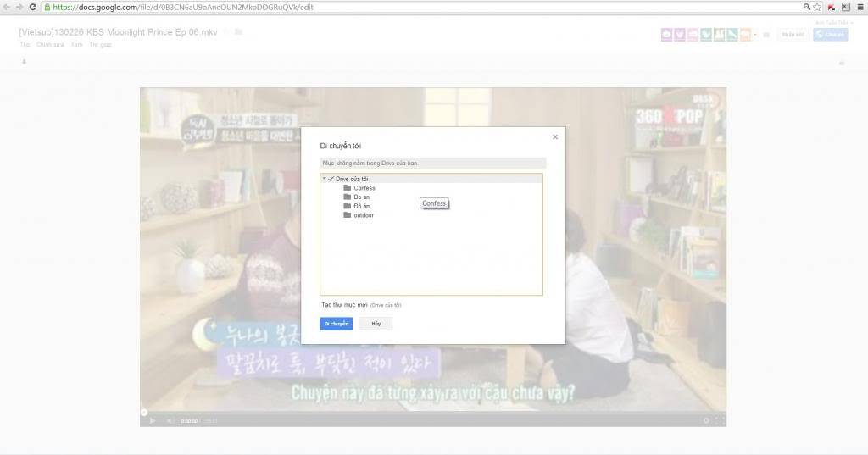Reload the browser page

click(33, 7)
